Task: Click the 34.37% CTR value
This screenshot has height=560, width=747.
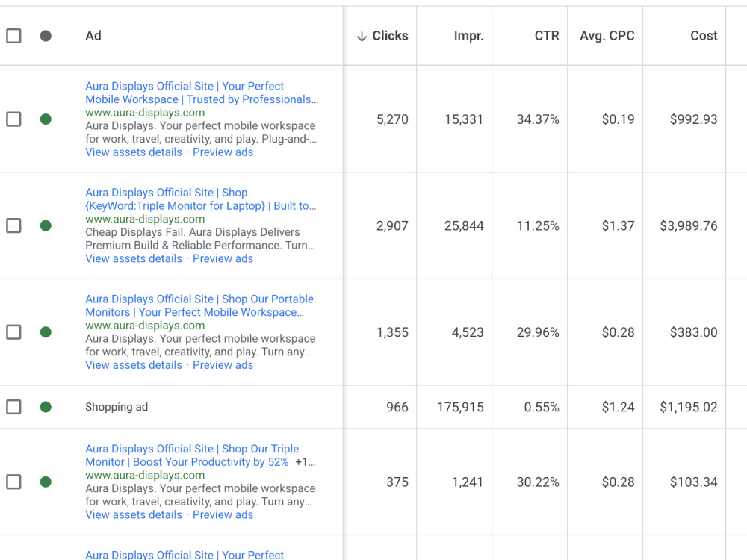Action: [538, 119]
